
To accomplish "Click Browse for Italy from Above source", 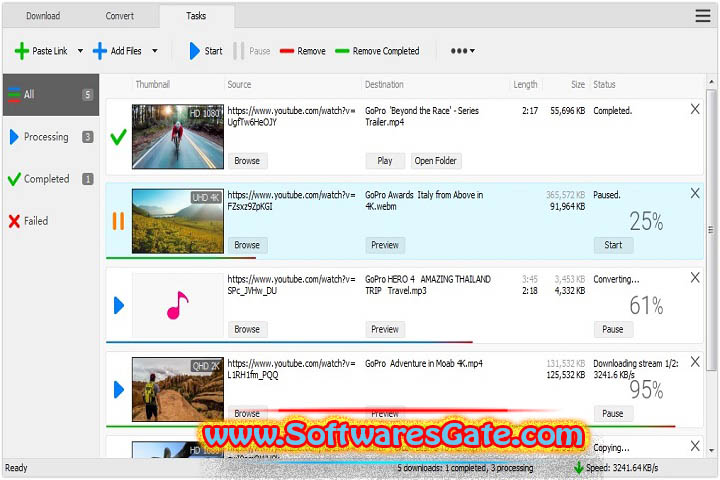I will click(248, 245).
